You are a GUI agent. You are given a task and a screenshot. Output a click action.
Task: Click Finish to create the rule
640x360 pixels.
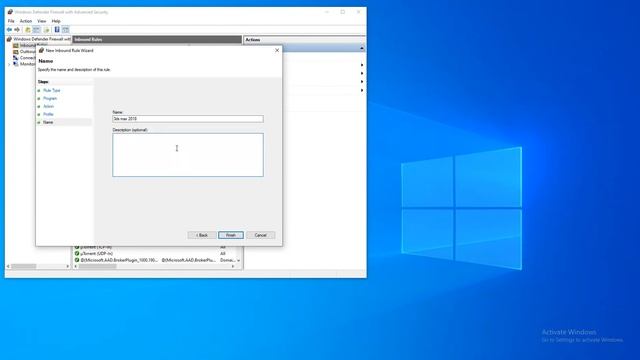231,235
